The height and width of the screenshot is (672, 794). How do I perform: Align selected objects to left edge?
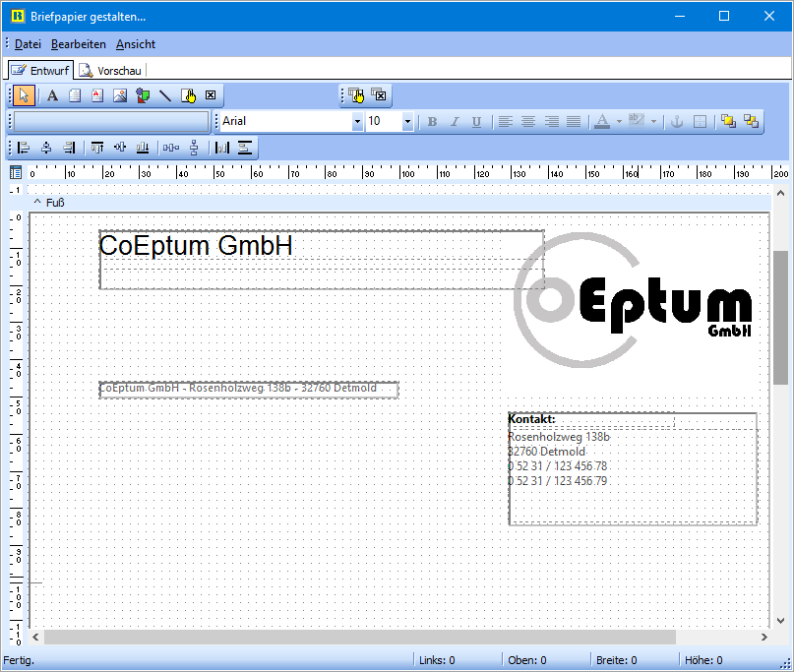(24, 148)
